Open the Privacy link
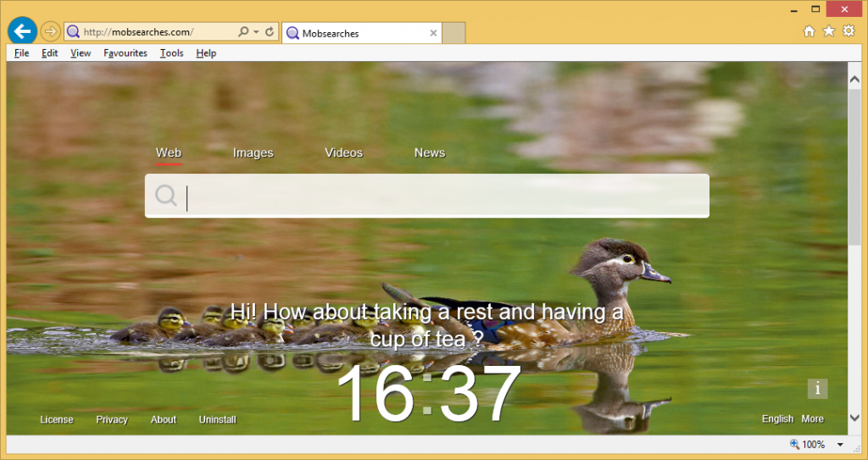The height and width of the screenshot is (460, 868). click(x=112, y=419)
